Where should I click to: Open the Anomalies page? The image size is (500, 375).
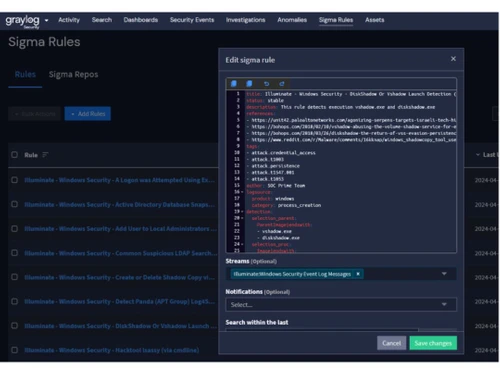pyautogui.click(x=292, y=20)
